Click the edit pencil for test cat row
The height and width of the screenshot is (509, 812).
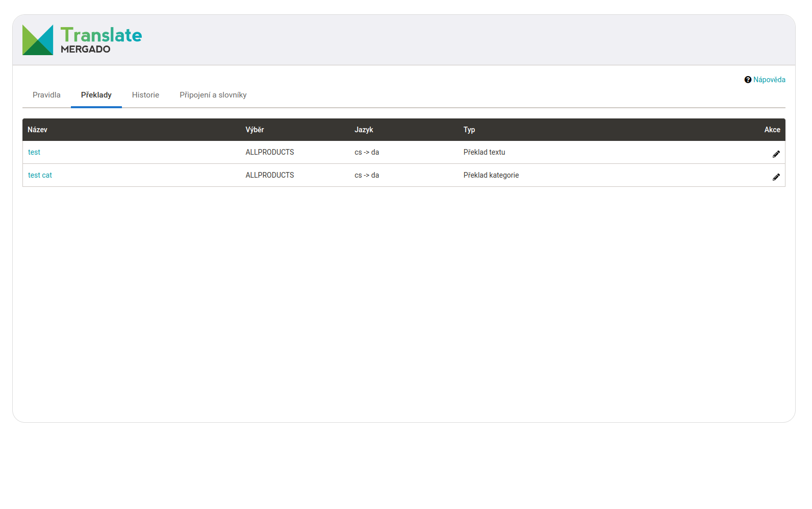click(776, 177)
